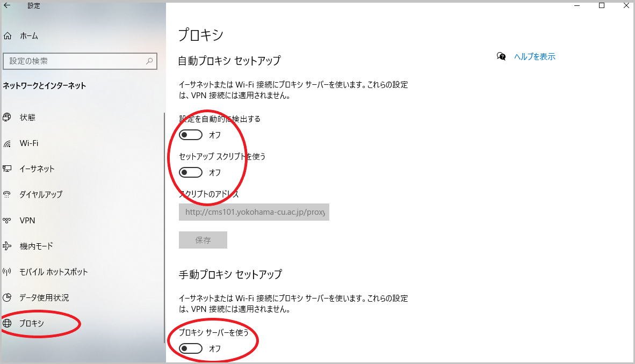
Task: Enable セットアップ スクリプトを使う switch
Action: pyautogui.click(x=191, y=172)
